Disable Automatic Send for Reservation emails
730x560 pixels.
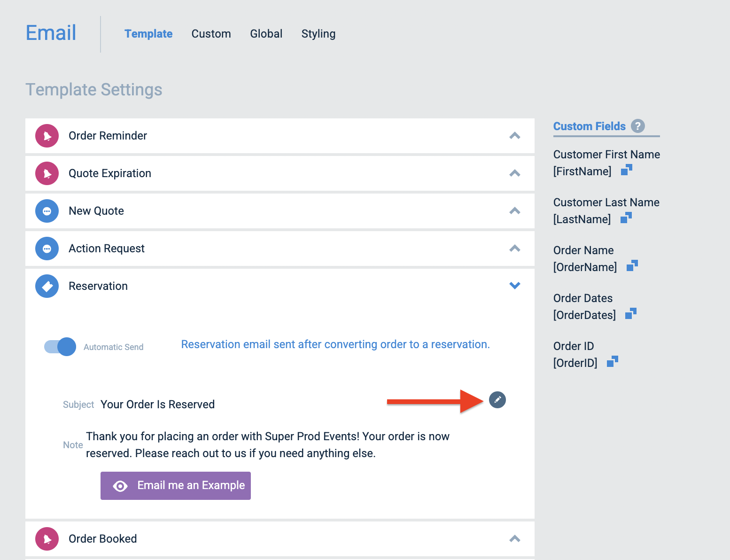(x=59, y=347)
